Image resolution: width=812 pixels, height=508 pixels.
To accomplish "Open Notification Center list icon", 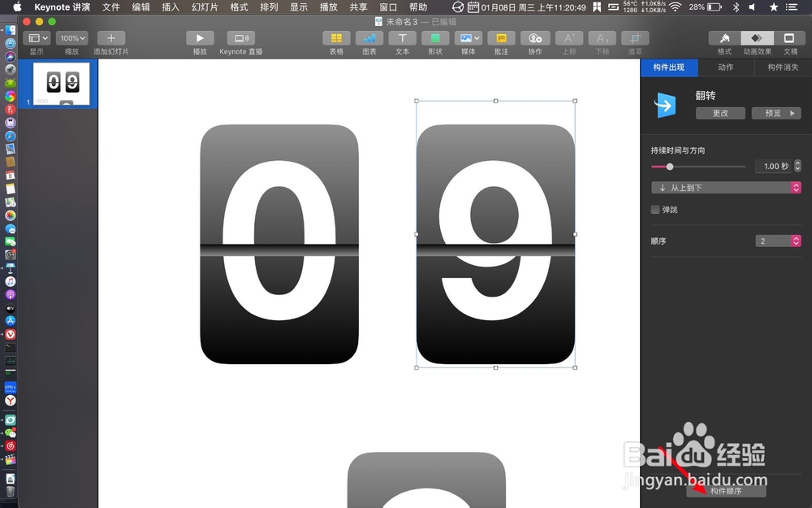I will (x=791, y=7).
